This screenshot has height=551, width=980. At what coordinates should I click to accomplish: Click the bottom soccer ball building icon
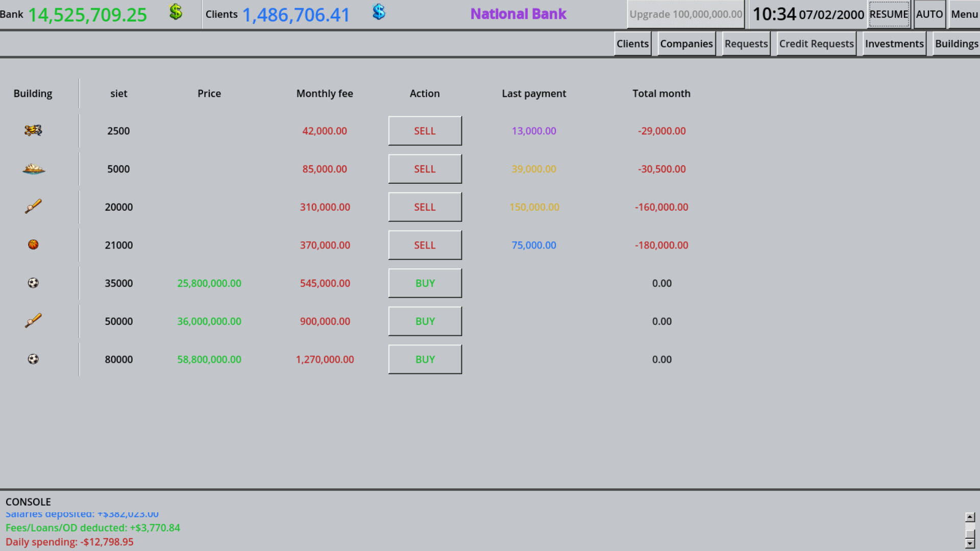tap(33, 359)
